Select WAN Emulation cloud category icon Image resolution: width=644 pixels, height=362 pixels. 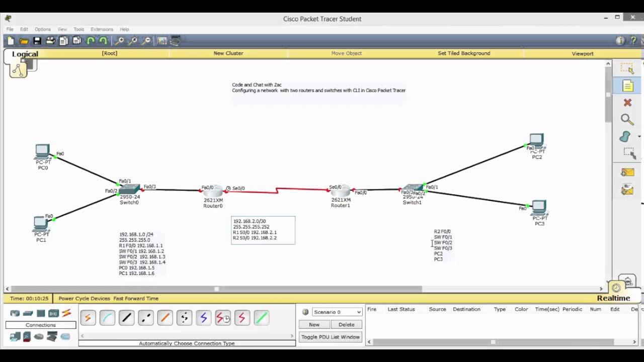point(39,337)
